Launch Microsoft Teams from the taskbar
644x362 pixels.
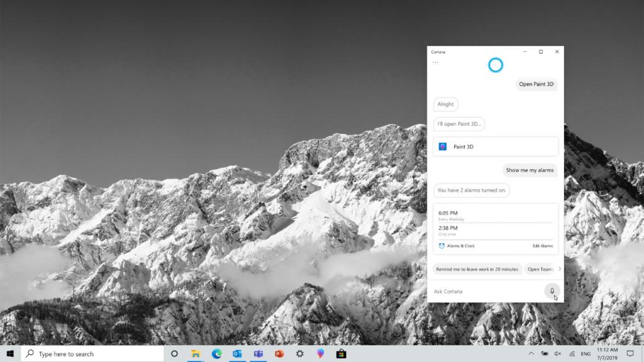257,354
